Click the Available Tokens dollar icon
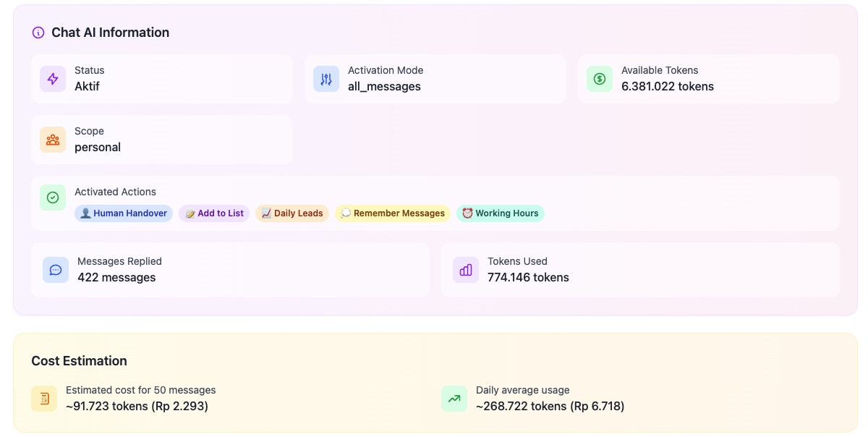This screenshot has width=868, height=437. (x=599, y=78)
